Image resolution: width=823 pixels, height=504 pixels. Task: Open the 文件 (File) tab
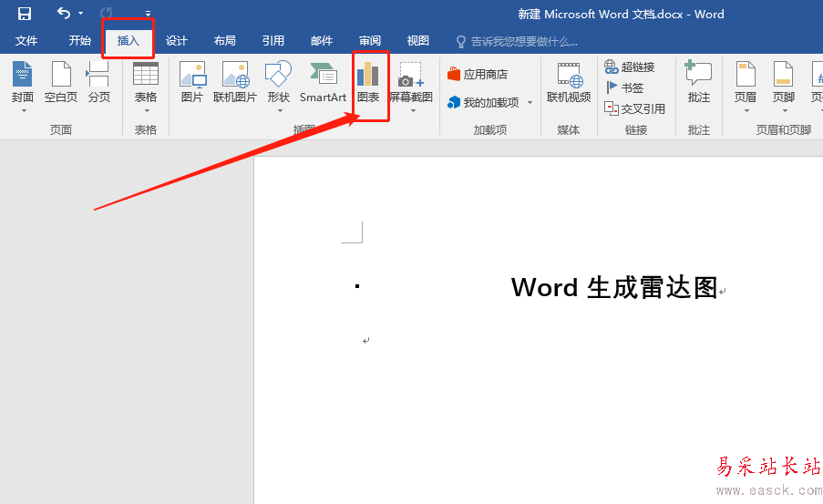coord(26,40)
